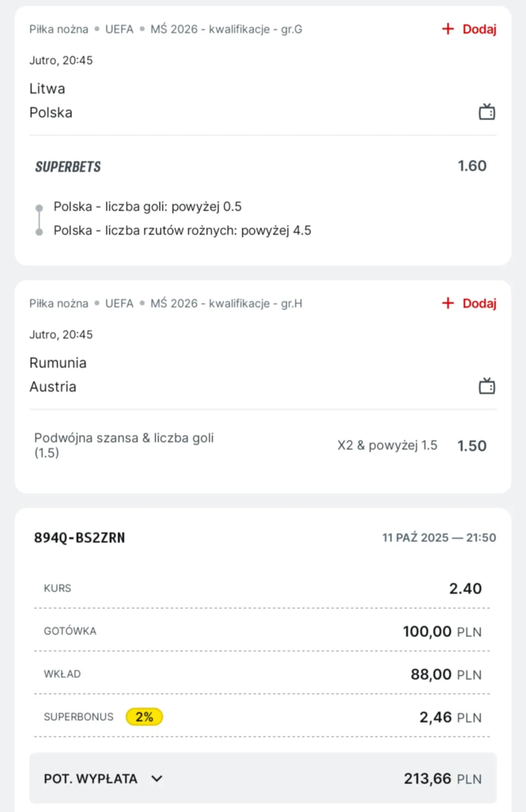Select the 1.50 odds for X2 & powyżej 1.5
The width and height of the screenshot is (526, 812).
coord(472,446)
